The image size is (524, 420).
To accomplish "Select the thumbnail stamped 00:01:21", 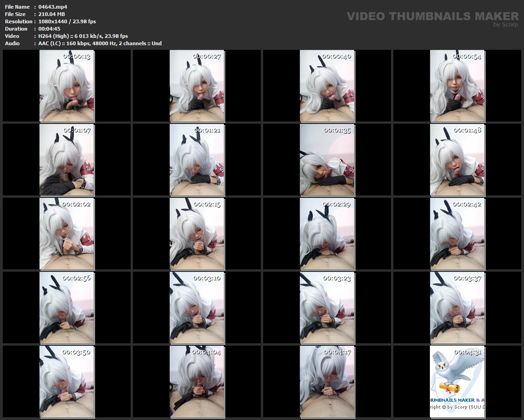I will point(197,160).
